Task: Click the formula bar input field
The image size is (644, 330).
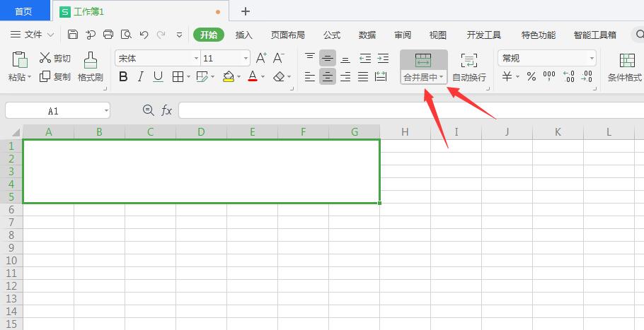Action: coord(411,110)
